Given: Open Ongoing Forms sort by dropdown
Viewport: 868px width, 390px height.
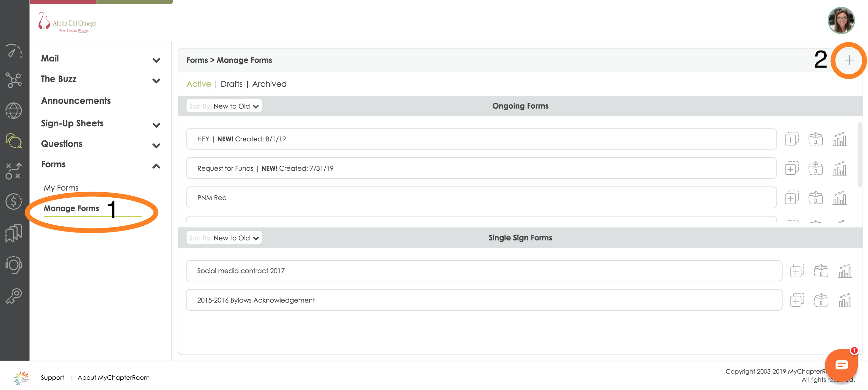Looking at the screenshot, I should point(224,106).
